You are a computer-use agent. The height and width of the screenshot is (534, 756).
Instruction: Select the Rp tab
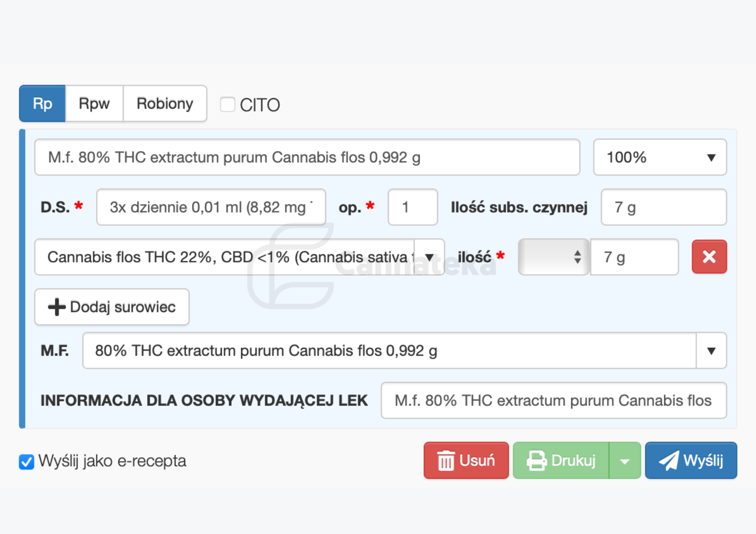(x=42, y=103)
